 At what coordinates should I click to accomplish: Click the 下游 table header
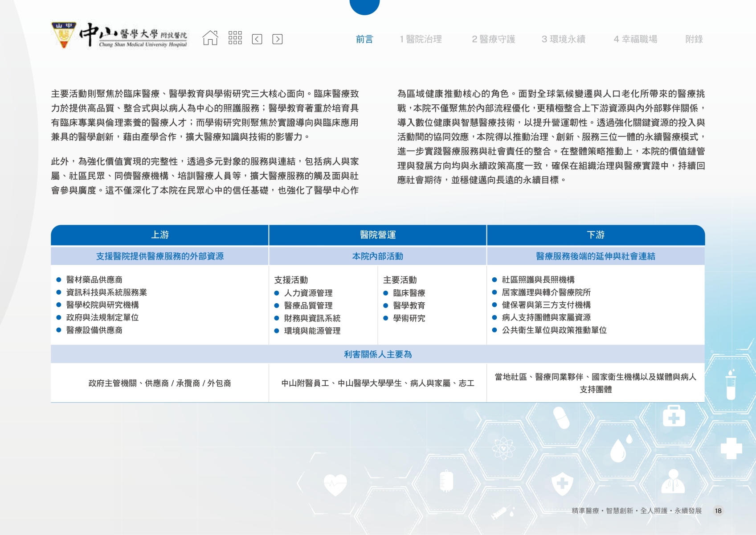[596, 235]
